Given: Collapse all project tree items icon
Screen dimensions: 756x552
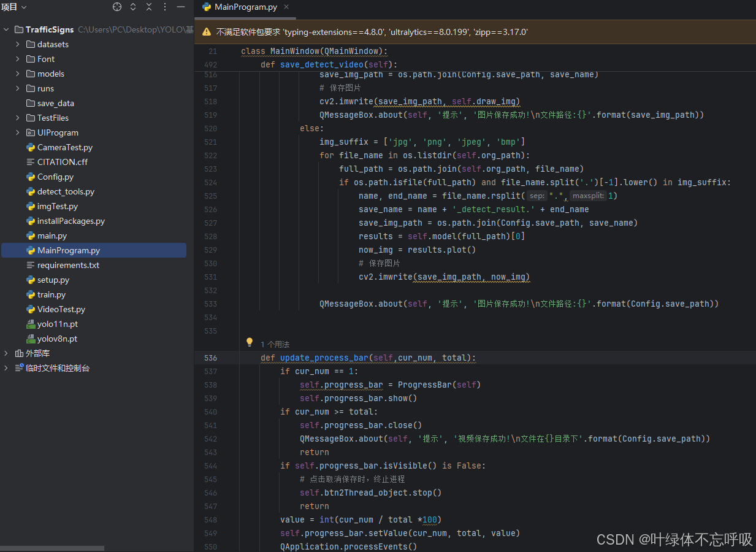Looking at the screenshot, I should [149, 7].
